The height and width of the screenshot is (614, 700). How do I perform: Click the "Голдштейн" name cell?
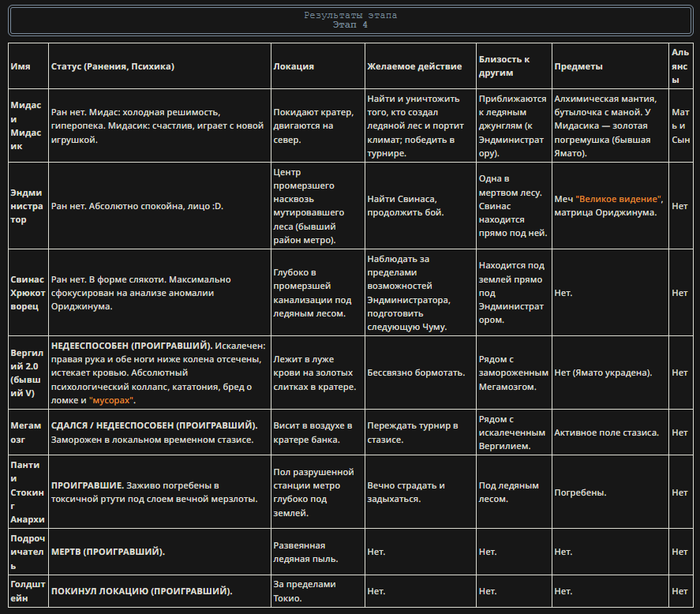[x=28, y=590]
